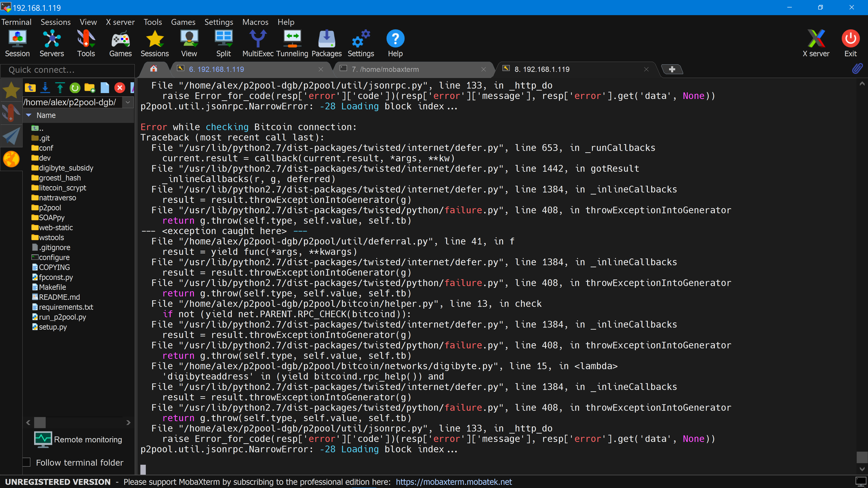Image resolution: width=868 pixels, height=488 pixels.
Task: Enable Follow terminal folder
Action: click(x=26, y=462)
